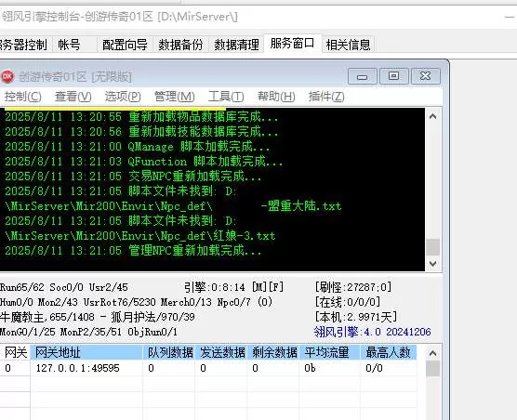Image resolution: width=517 pixels, height=420 pixels.
Task: Open the 帮助(H) menu
Action: coord(276,97)
